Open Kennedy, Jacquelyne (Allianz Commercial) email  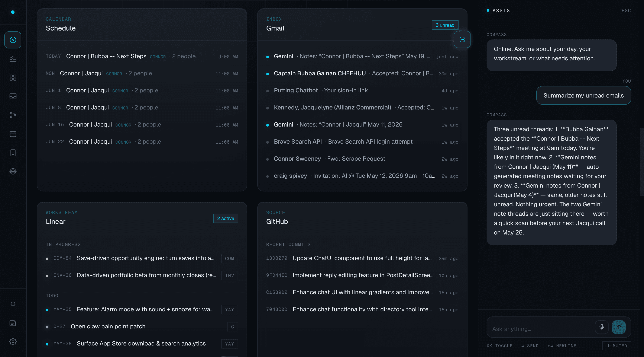[x=362, y=108]
